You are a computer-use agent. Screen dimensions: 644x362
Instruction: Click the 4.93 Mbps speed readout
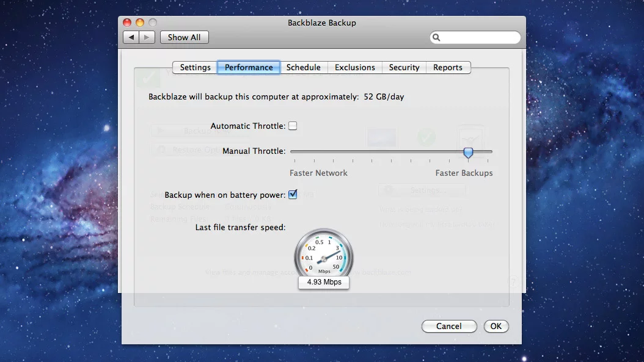click(x=323, y=283)
